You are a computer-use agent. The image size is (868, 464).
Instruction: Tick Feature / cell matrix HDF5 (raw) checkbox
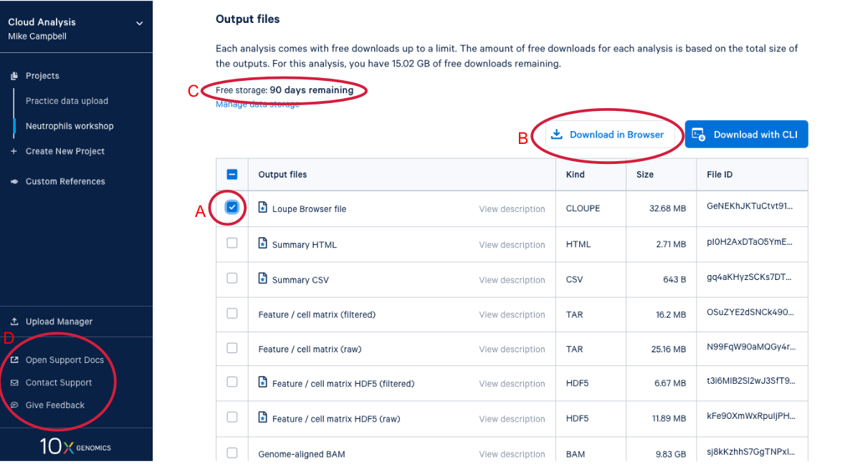click(x=232, y=417)
